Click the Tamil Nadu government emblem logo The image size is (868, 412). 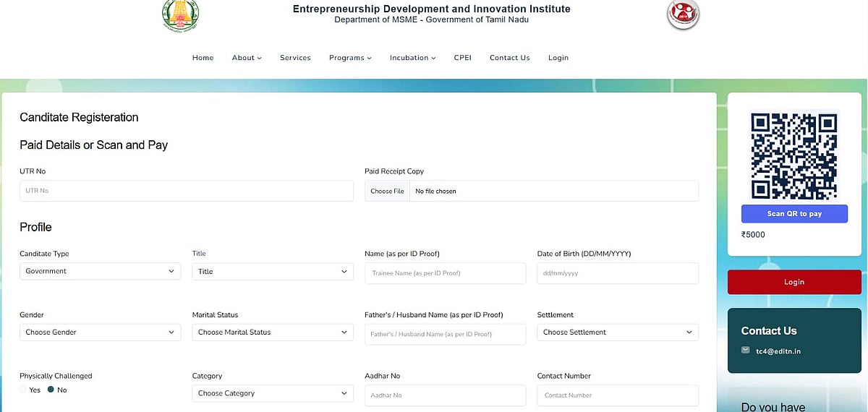point(180,15)
